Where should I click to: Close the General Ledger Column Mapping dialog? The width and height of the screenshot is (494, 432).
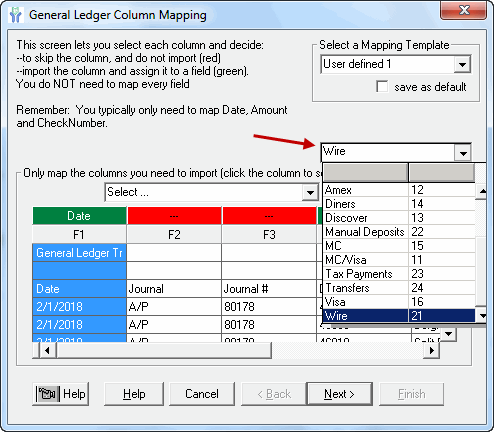[464, 11]
